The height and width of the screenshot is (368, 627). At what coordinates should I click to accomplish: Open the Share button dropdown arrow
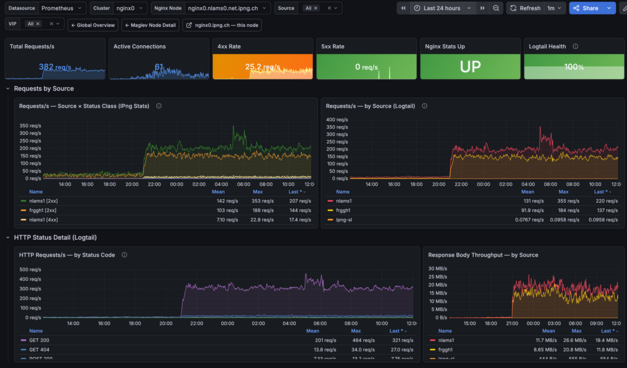point(609,8)
